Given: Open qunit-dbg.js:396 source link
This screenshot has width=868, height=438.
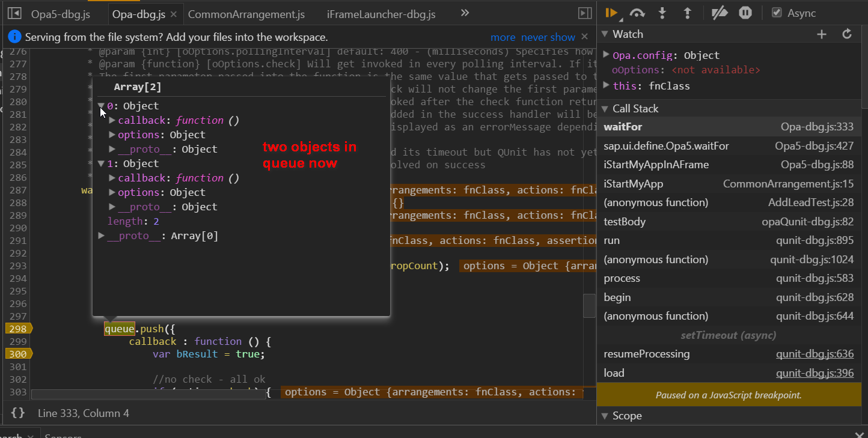Looking at the screenshot, I should click(x=815, y=373).
